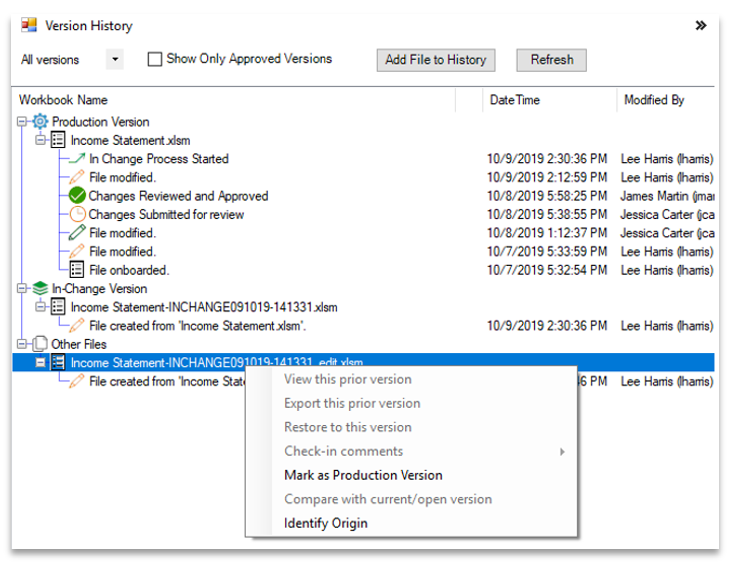Collapse the Income Statement.xlsm node

coord(41,140)
